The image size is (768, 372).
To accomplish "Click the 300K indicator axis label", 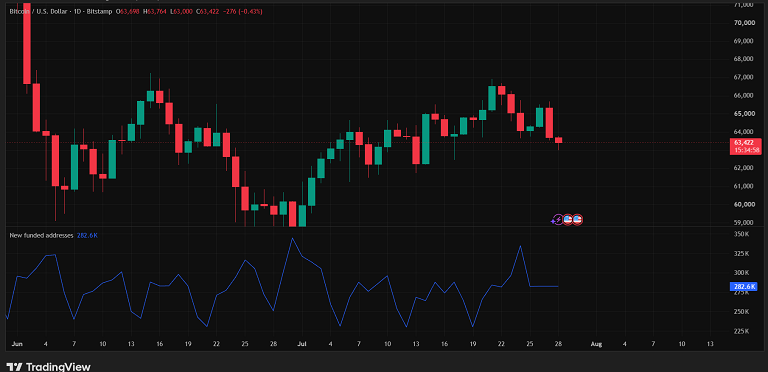I will 743,273.
